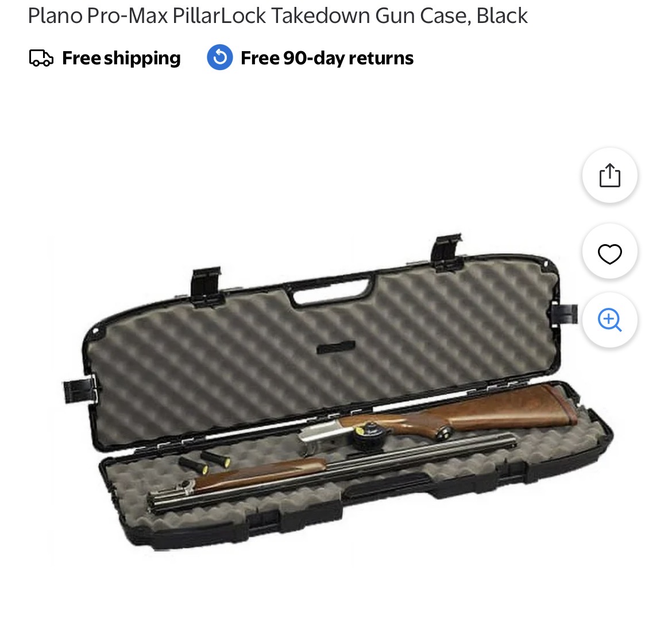This screenshot has width=672, height=629.
Task: Click the latch on the lid's right end
Action: coord(563,314)
